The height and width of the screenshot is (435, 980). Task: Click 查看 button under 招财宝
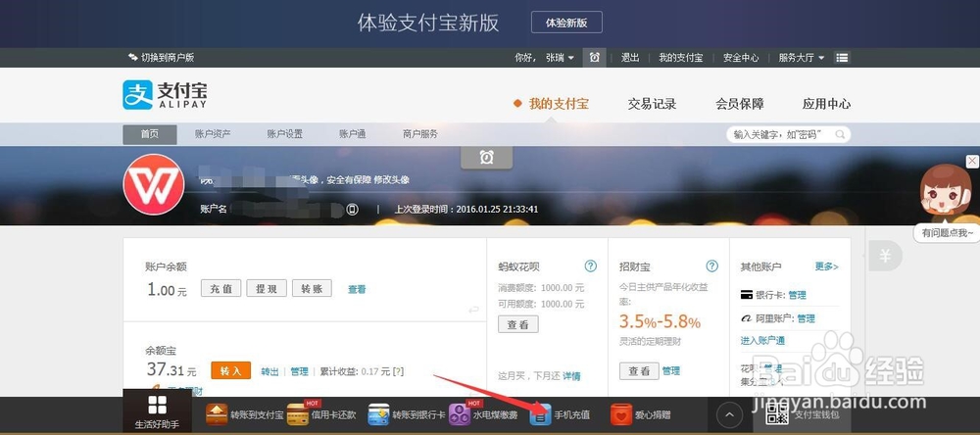[x=639, y=370]
